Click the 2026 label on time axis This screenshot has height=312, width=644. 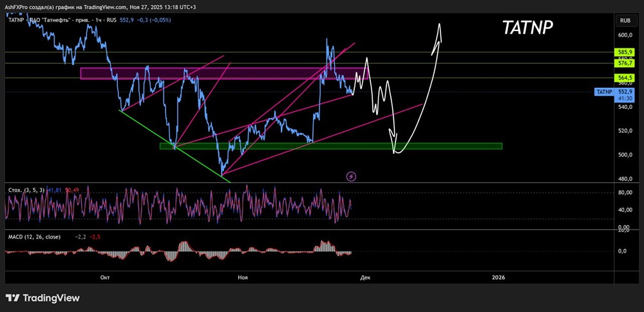(498, 278)
